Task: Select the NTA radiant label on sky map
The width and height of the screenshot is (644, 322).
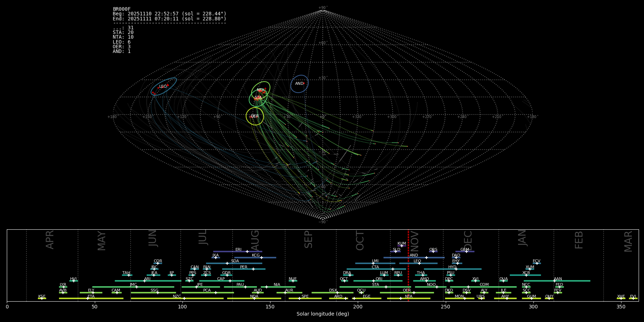Action: point(260,90)
